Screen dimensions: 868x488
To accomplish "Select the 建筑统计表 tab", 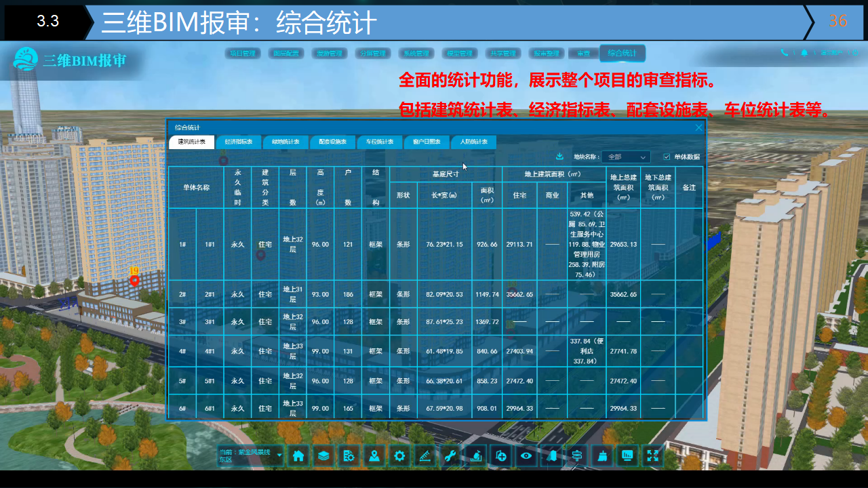I will pyautogui.click(x=192, y=142).
